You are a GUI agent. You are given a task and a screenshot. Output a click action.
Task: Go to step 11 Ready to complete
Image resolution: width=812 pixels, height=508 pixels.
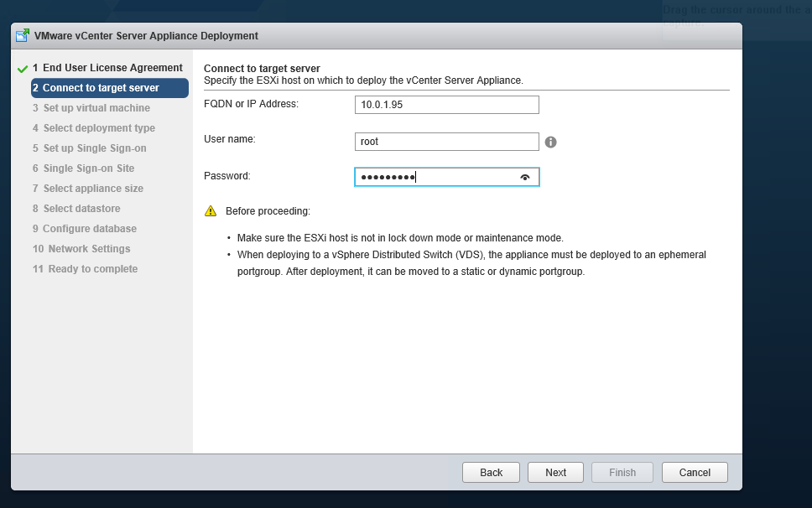point(85,269)
